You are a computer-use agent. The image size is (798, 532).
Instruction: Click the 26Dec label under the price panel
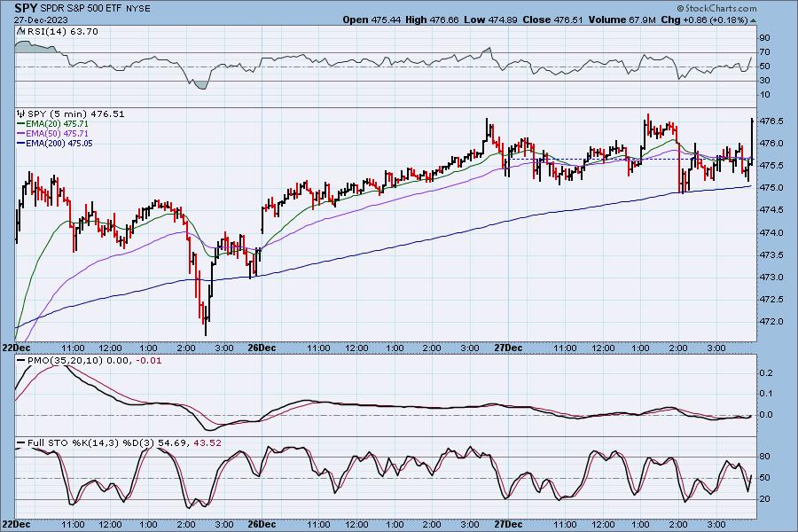[x=262, y=348]
